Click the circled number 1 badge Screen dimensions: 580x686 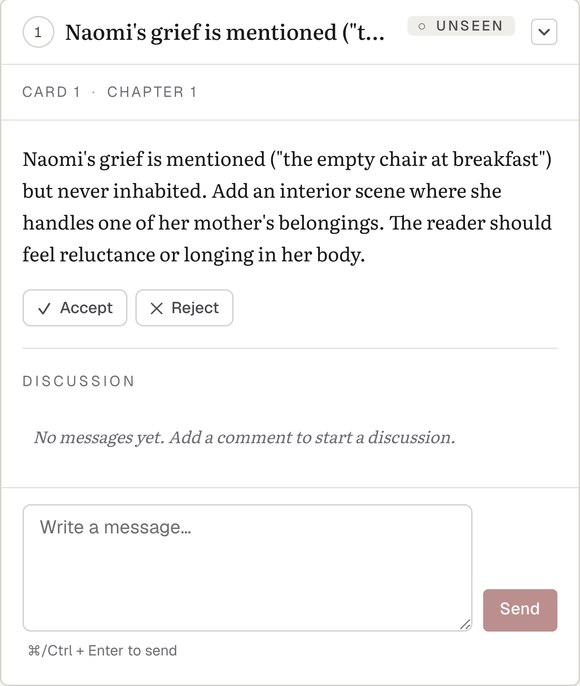tap(38, 32)
